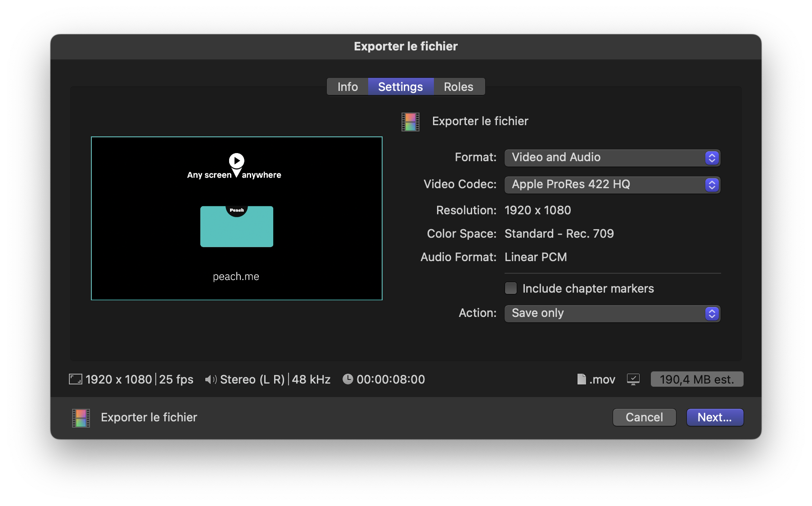Click the 190,4 MB est. size button

pos(697,379)
